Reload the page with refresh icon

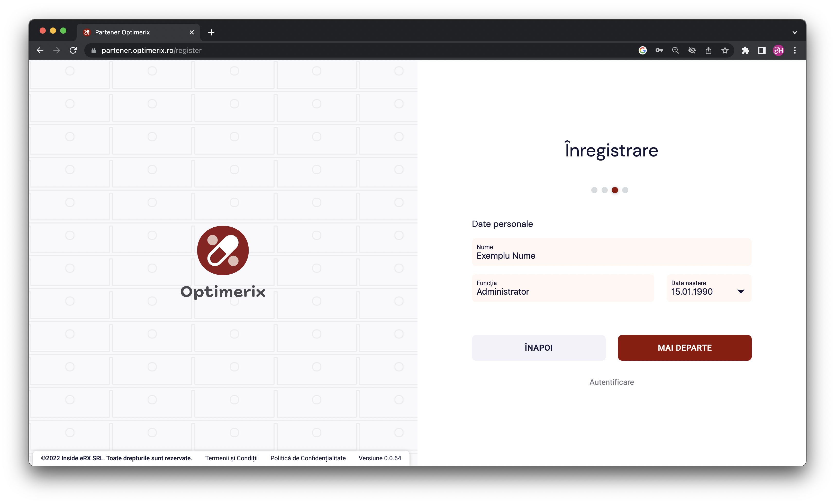pyautogui.click(x=73, y=50)
